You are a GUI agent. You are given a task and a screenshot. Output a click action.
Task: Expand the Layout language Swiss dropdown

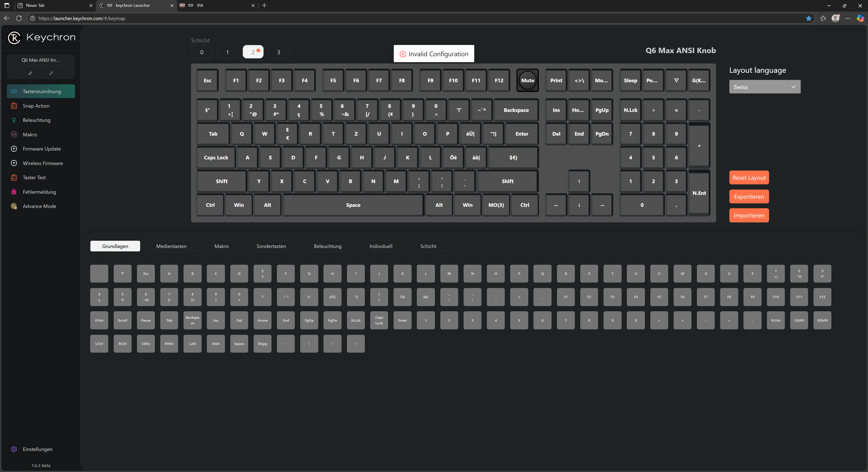(x=764, y=87)
